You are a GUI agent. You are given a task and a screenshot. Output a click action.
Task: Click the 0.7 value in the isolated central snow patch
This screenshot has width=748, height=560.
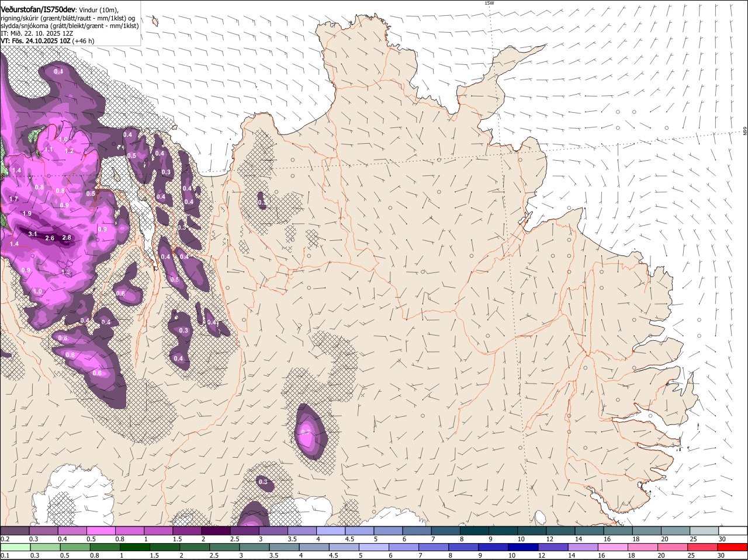coord(306,432)
